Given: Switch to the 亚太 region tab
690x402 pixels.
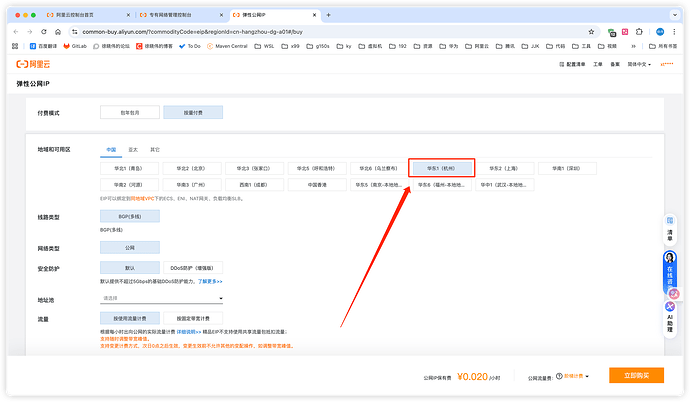Looking at the screenshot, I should point(133,150).
